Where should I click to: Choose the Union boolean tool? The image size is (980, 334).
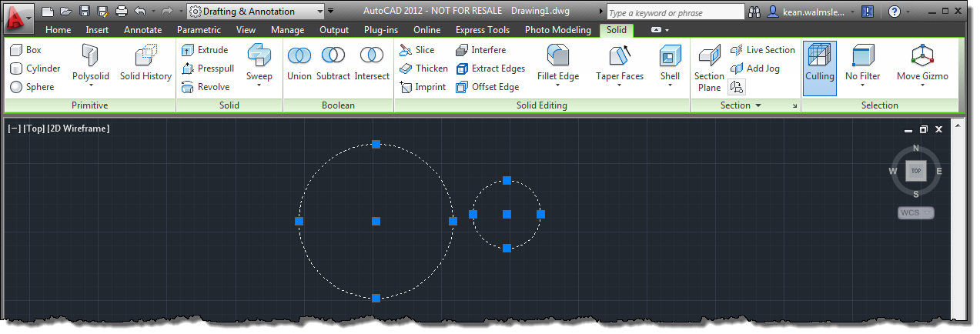299,63
